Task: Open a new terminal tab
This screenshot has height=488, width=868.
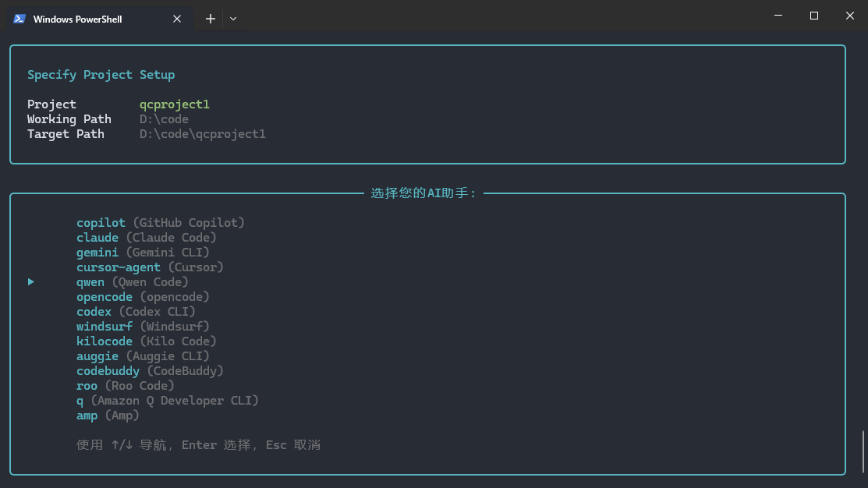Action: click(x=210, y=18)
